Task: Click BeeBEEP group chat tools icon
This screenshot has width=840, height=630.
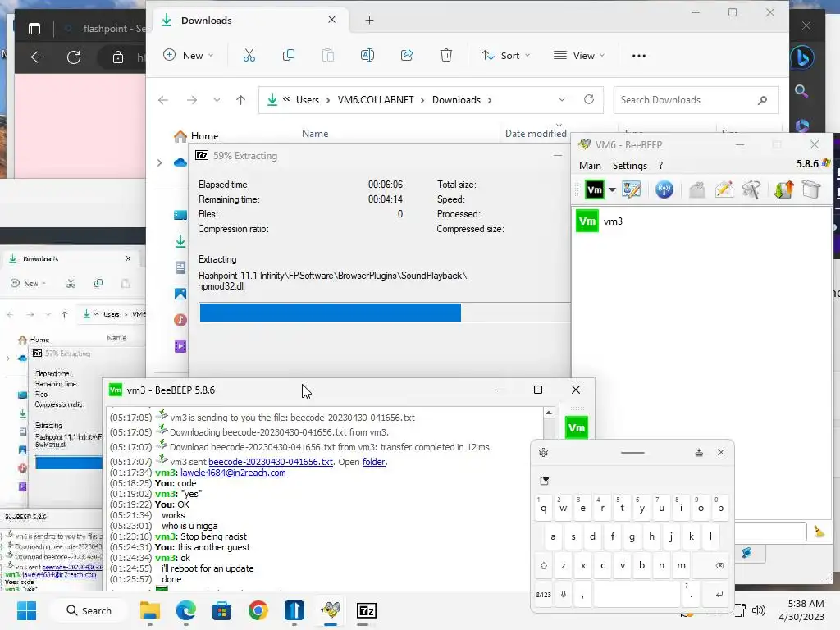Action: coord(751,189)
